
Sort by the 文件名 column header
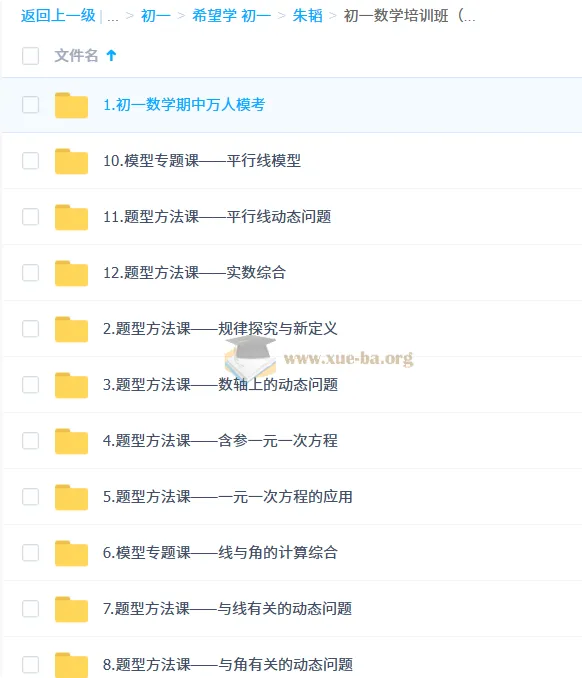[76, 55]
